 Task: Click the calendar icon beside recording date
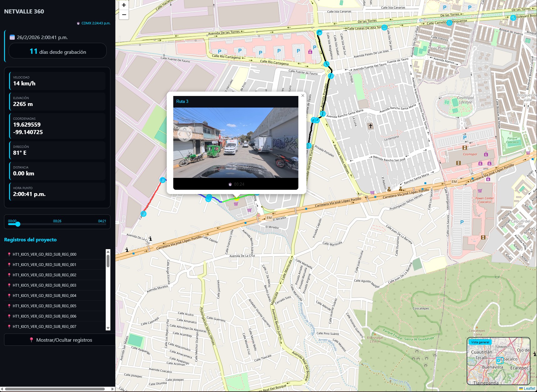coord(12,38)
